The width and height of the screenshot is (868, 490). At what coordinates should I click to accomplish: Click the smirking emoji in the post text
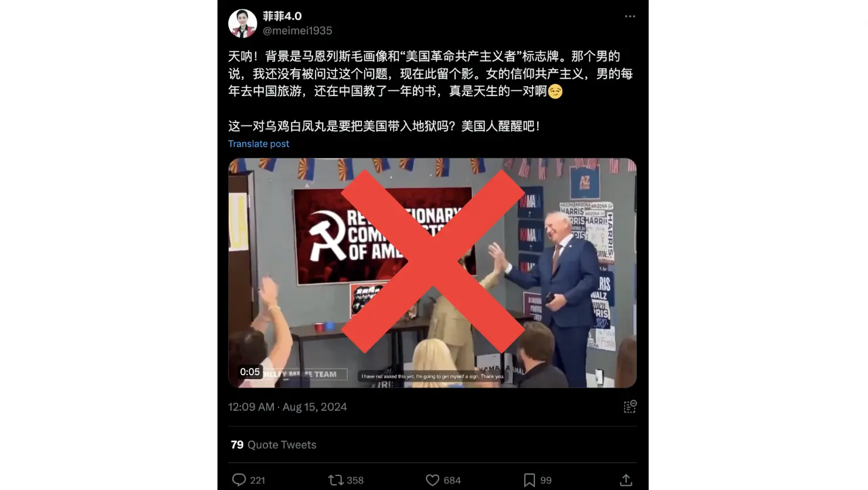tap(555, 91)
